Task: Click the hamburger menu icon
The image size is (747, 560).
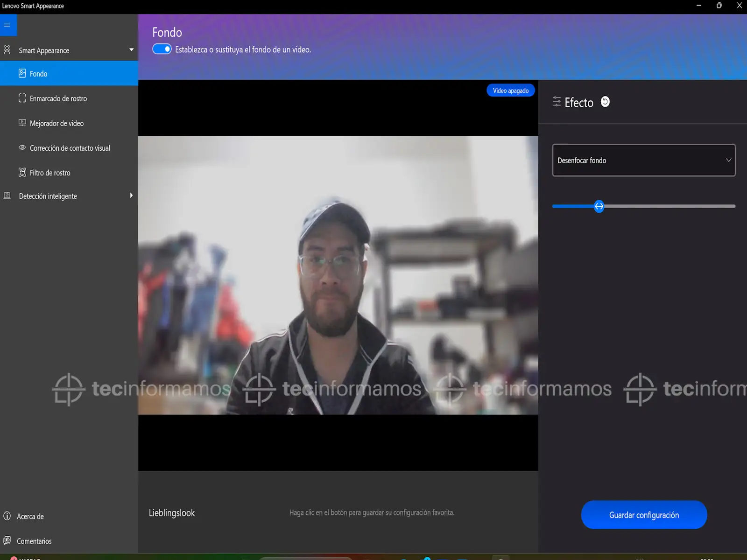Action: pos(7,25)
